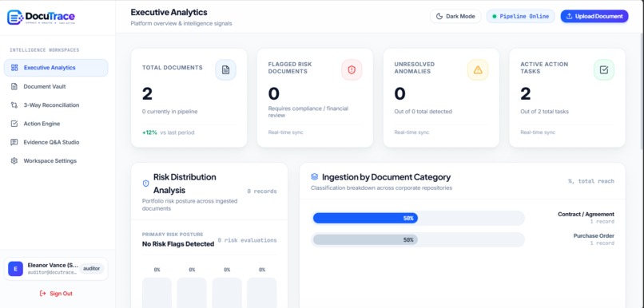The image size is (644, 308).
Task: Click the auditor@docutrace email text
Action: click(x=52, y=273)
